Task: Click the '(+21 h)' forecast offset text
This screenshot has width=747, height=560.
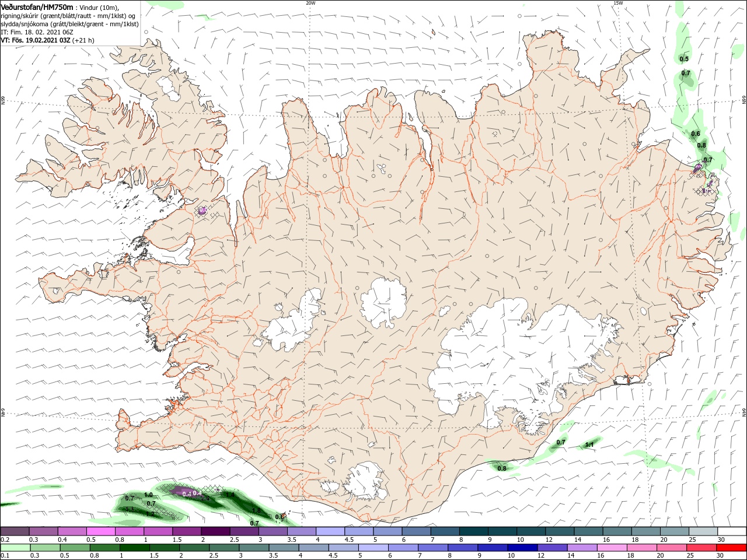Action: (x=83, y=40)
